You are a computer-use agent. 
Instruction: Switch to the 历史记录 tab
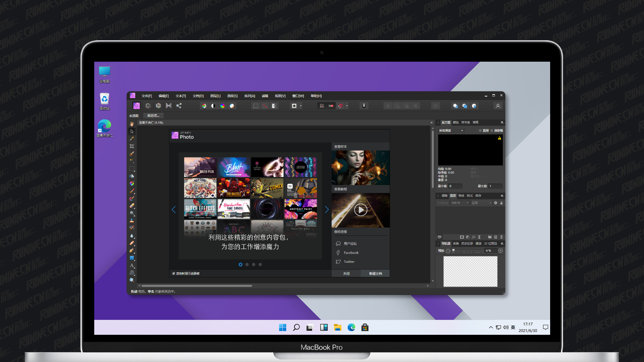(x=467, y=244)
